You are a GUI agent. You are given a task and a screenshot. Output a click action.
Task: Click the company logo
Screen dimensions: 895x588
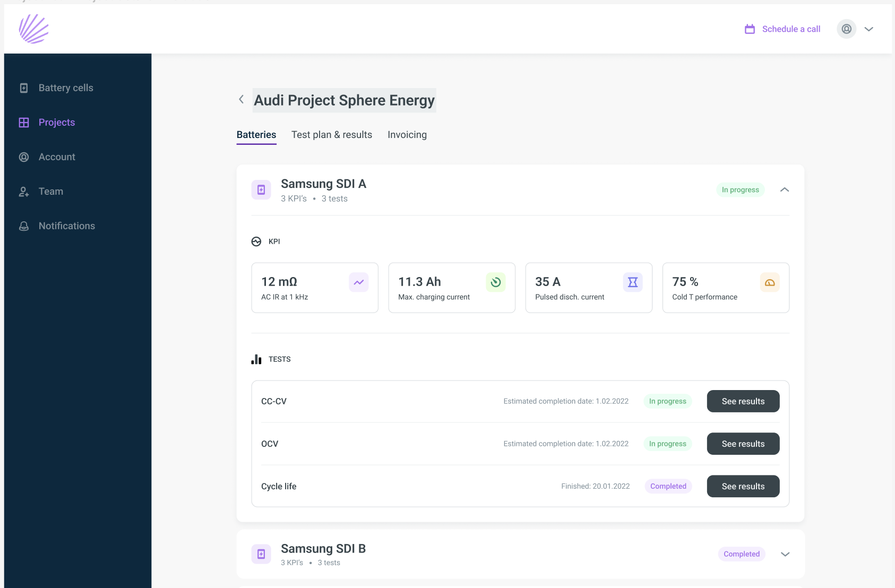[x=34, y=29]
